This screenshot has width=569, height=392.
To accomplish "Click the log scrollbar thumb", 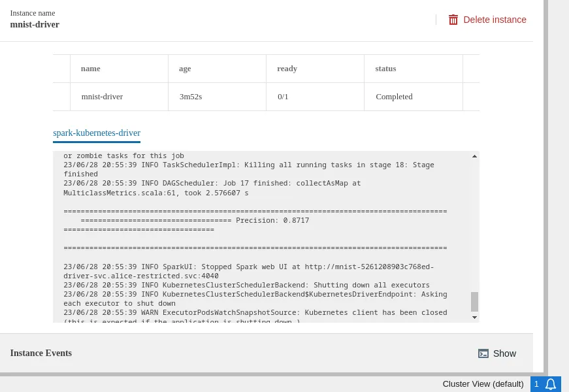I will [474, 302].
